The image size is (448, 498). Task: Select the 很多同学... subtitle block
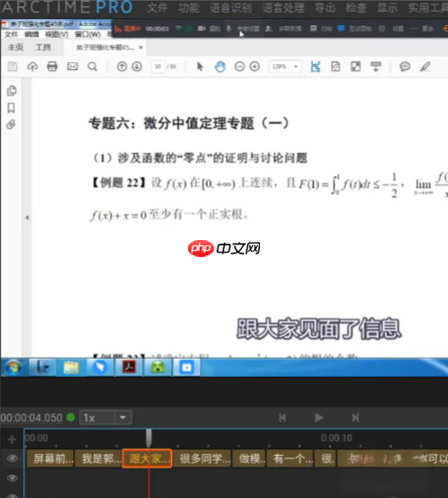(202, 458)
